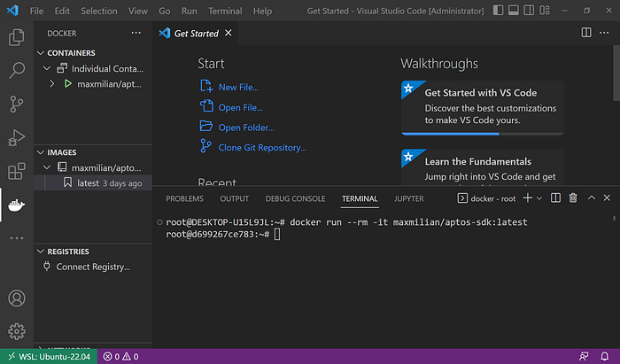Open customize layout icon
Viewport: 620px width, 364px height.
click(545, 11)
